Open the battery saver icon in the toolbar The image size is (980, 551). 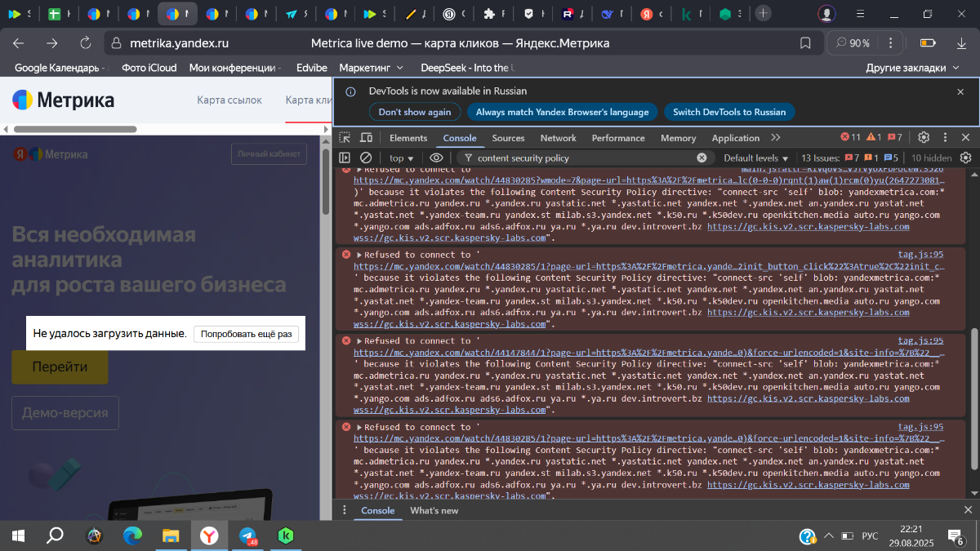(928, 43)
